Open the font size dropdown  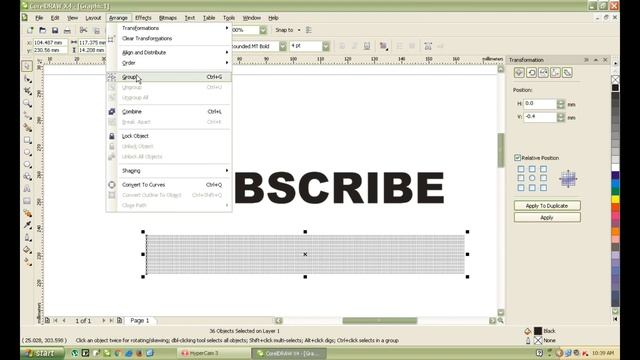coord(326,46)
